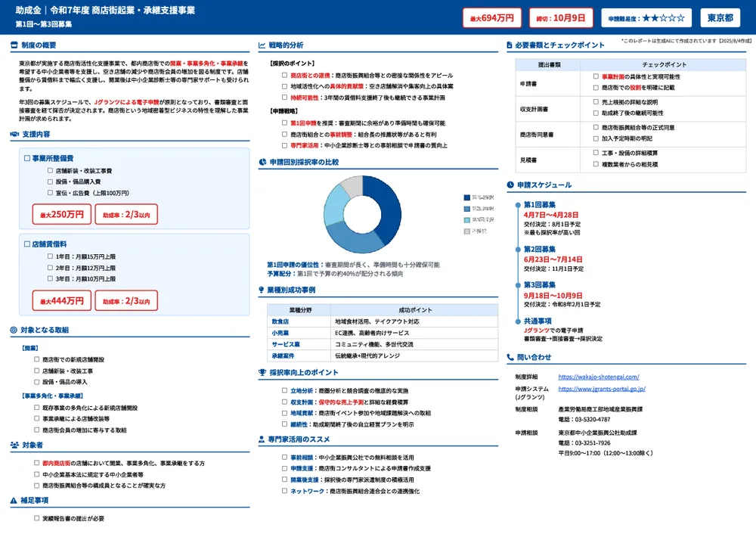Viewport: 756px width, 534px height.
Task: Click the line chart icon beside 戦略的分析
Action: click(262, 45)
